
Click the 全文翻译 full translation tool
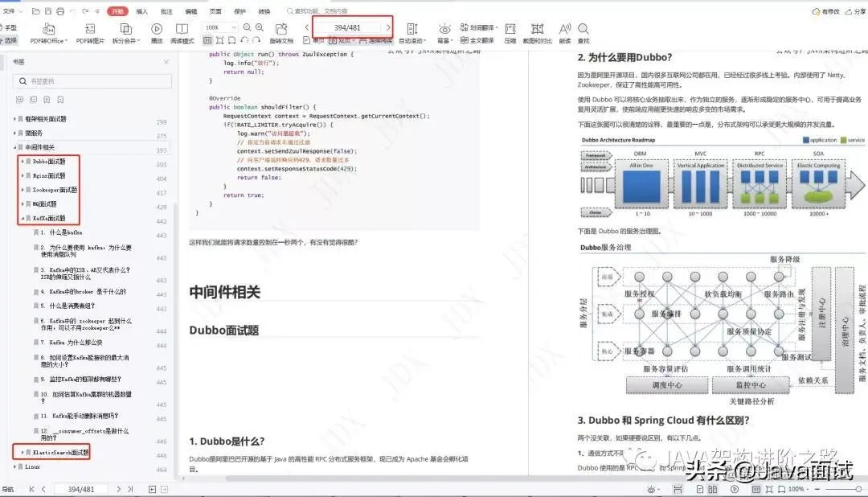pos(477,40)
